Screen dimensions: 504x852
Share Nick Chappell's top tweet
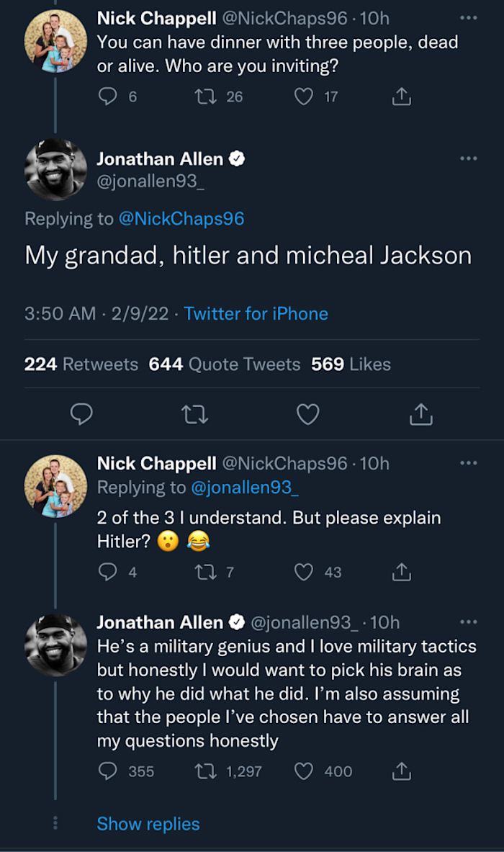[401, 96]
